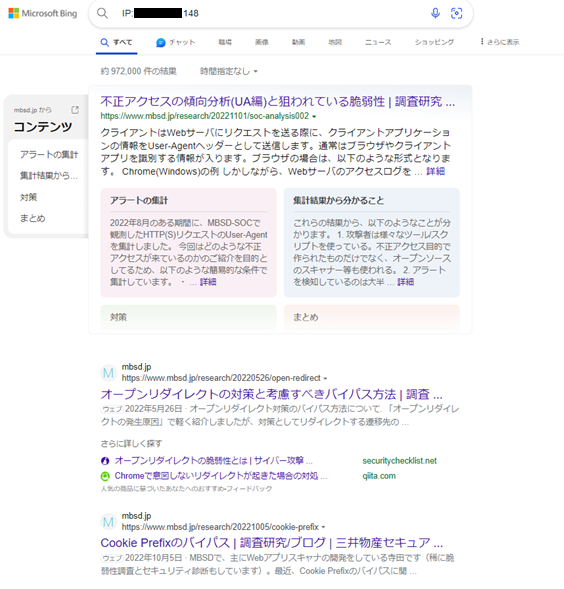Click 詳細 link in アラートの集計 card
This screenshot has height=589, width=564.
208,282
